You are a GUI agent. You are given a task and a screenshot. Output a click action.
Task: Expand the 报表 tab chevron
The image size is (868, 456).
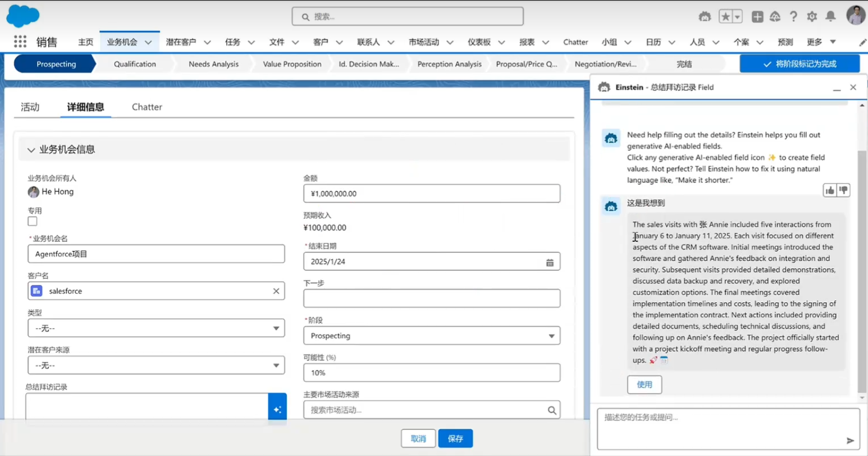(545, 42)
